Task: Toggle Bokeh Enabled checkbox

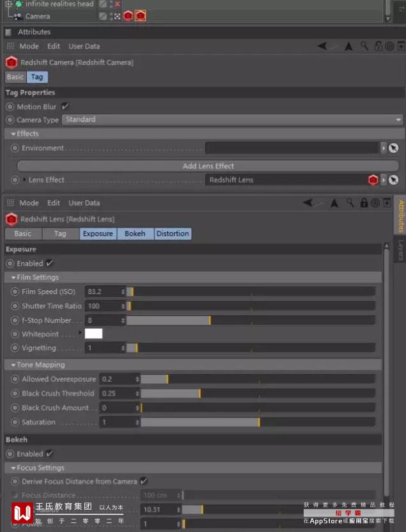Action: tap(49, 453)
